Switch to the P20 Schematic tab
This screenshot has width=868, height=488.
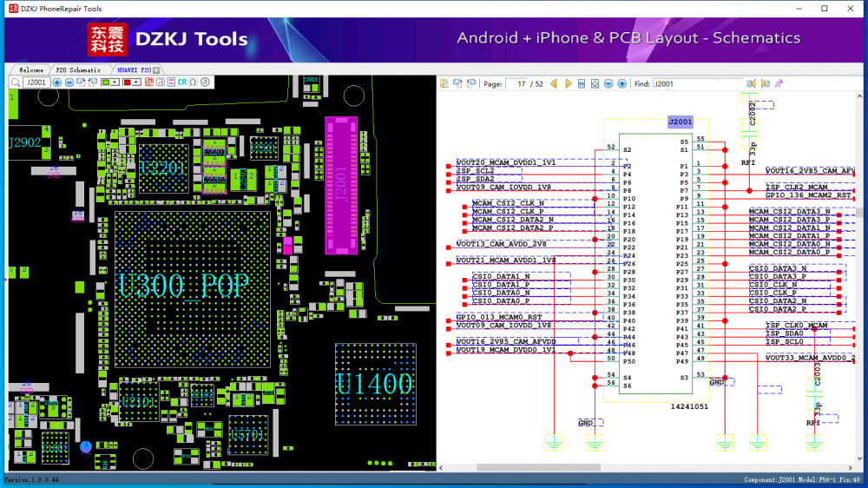pyautogui.click(x=78, y=69)
